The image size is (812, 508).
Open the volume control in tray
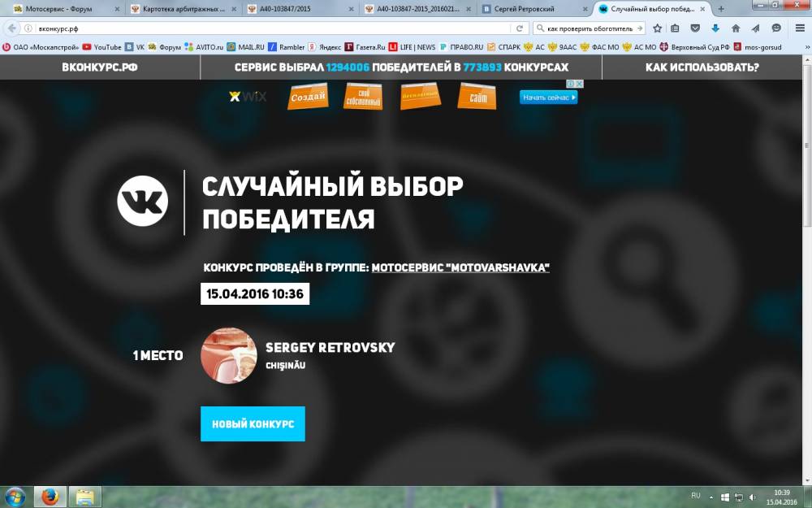pyautogui.click(x=753, y=497)
